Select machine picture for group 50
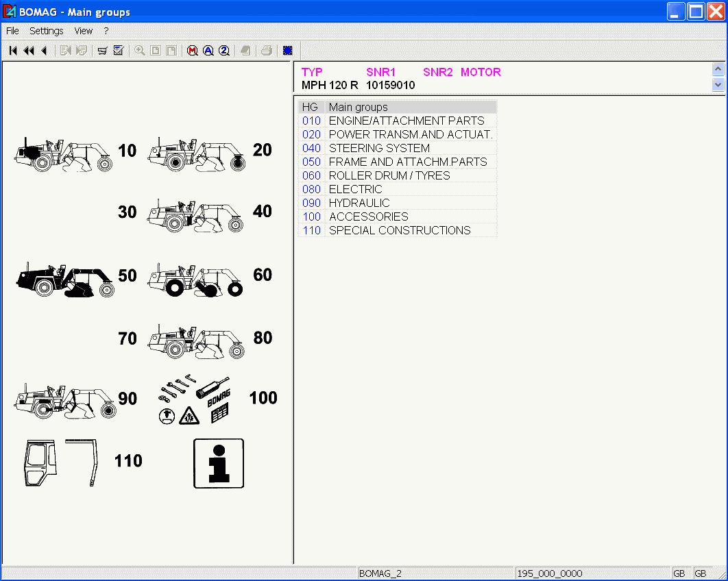728x581 pixels. 65,280
